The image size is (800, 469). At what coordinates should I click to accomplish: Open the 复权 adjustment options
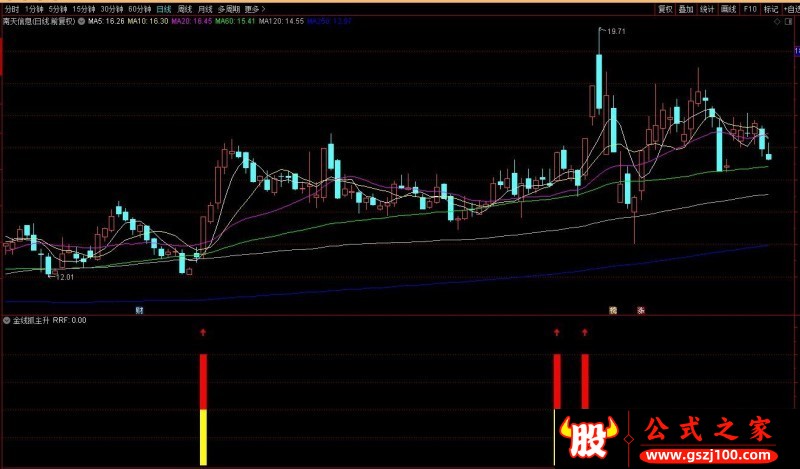coord(665,9)
